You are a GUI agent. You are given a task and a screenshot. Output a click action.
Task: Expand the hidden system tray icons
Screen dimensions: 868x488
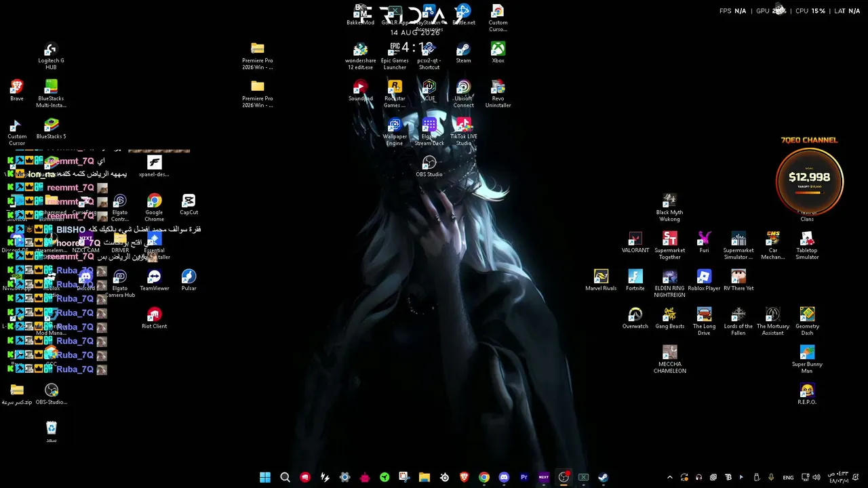tap(670, 477)
